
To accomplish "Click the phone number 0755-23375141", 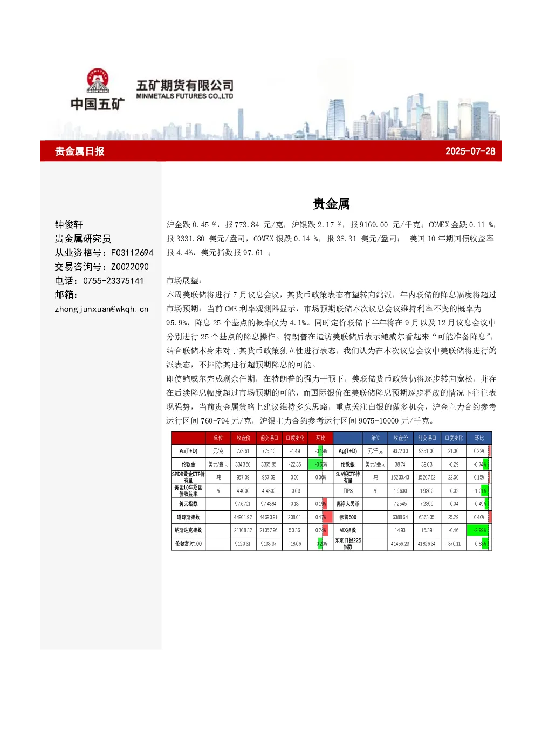I will [113, 281].
